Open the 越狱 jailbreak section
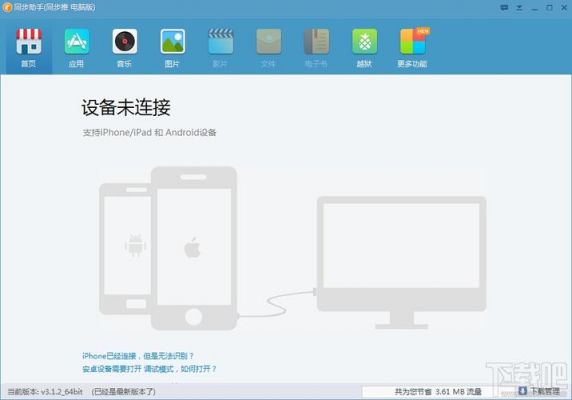The image size is (572, 400). (364, 47)
